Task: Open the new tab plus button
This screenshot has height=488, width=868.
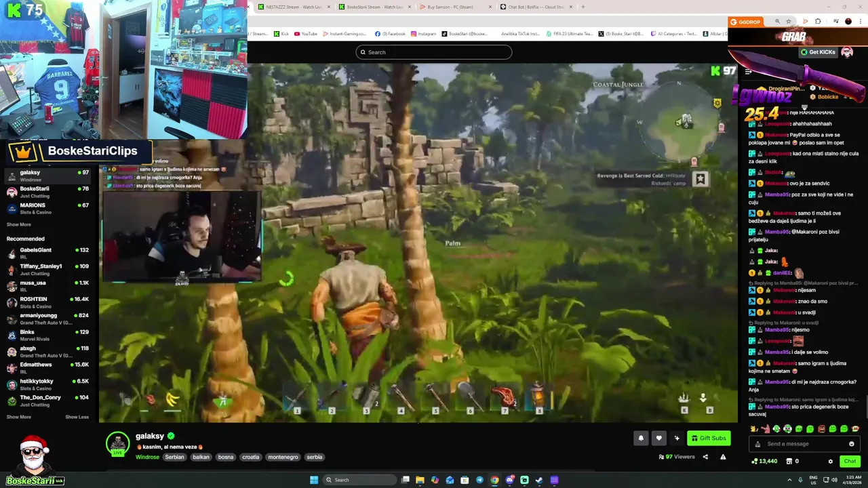Action: coord(583,7)
